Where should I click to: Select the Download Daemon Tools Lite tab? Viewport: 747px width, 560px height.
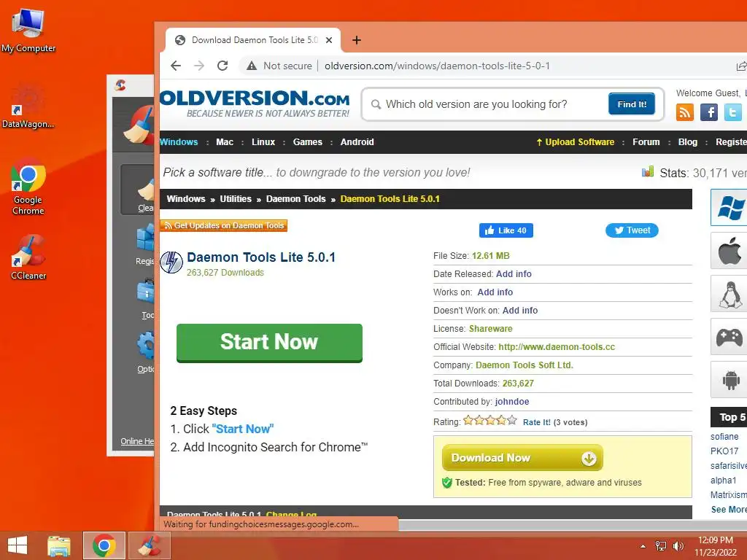(253, 40)
